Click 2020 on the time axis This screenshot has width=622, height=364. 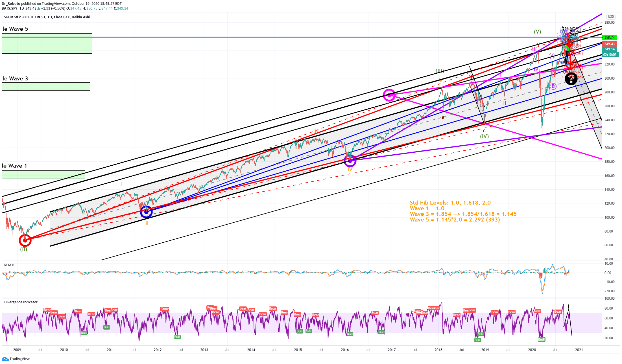point(532,350)
